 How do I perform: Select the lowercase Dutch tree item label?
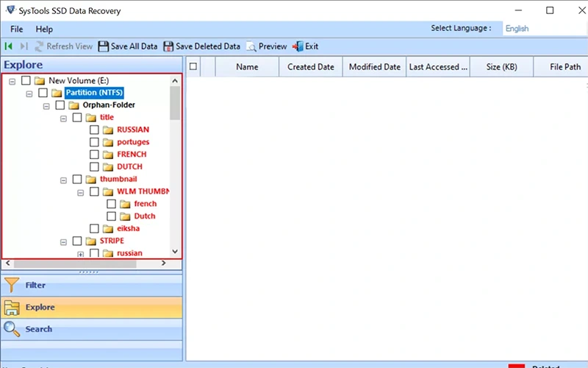[145, 216]
